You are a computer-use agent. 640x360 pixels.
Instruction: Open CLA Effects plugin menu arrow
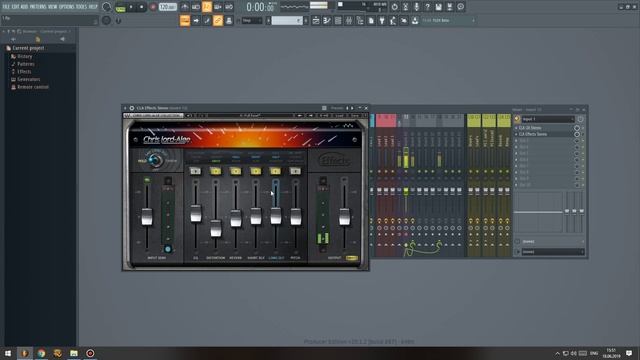click(125, 108)
